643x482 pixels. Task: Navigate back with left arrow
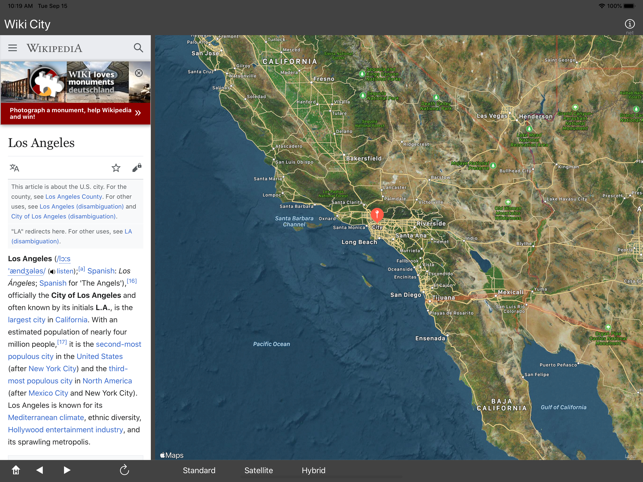tap(40, 470)
